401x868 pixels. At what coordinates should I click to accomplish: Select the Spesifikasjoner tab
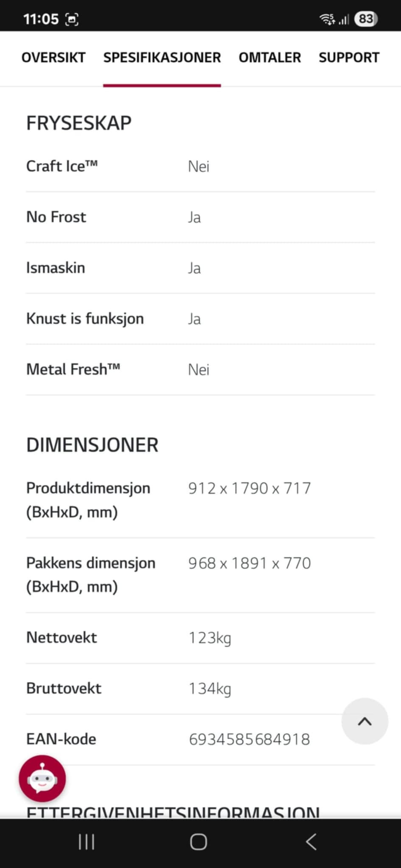[162, 58]
